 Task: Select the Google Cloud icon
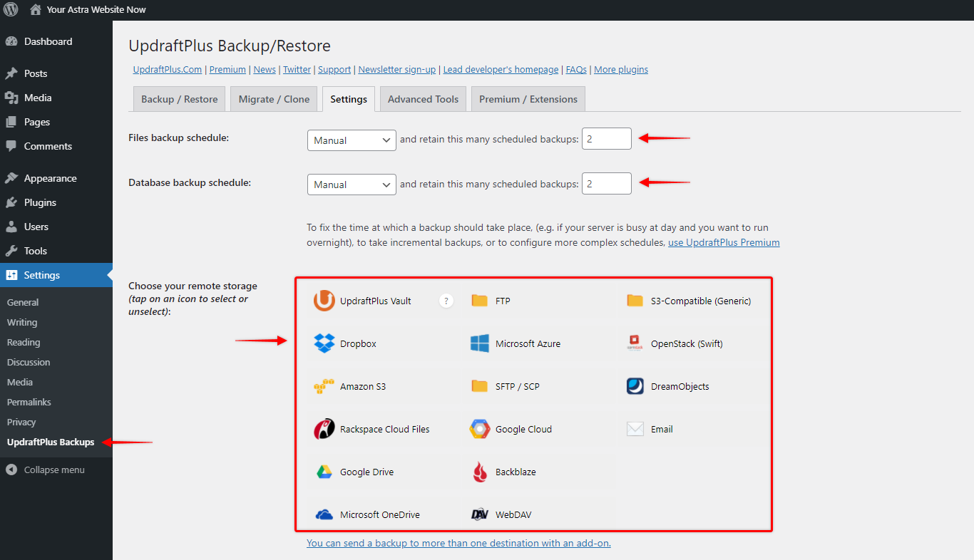click(479, 429)
